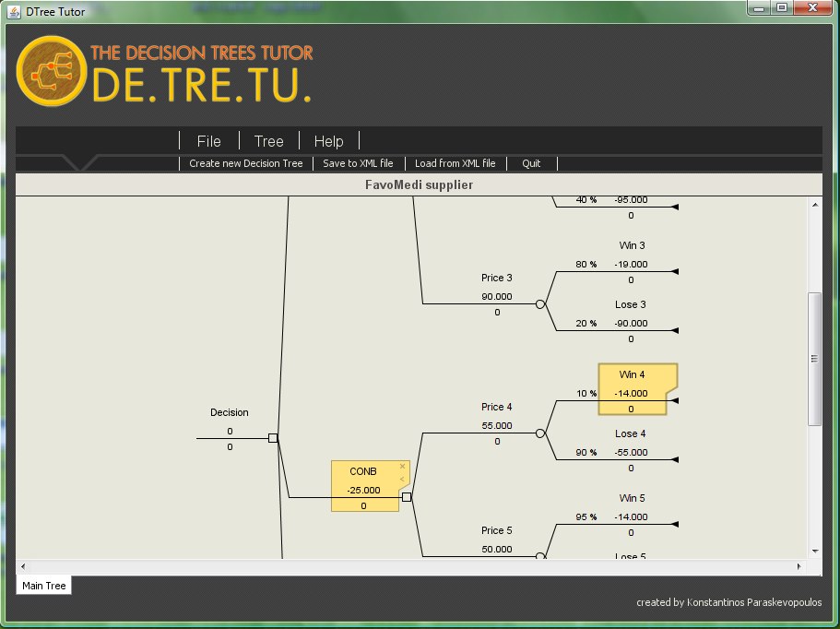Select the highlighted Win 4 node box
The image size is (840, 629).
633,388
